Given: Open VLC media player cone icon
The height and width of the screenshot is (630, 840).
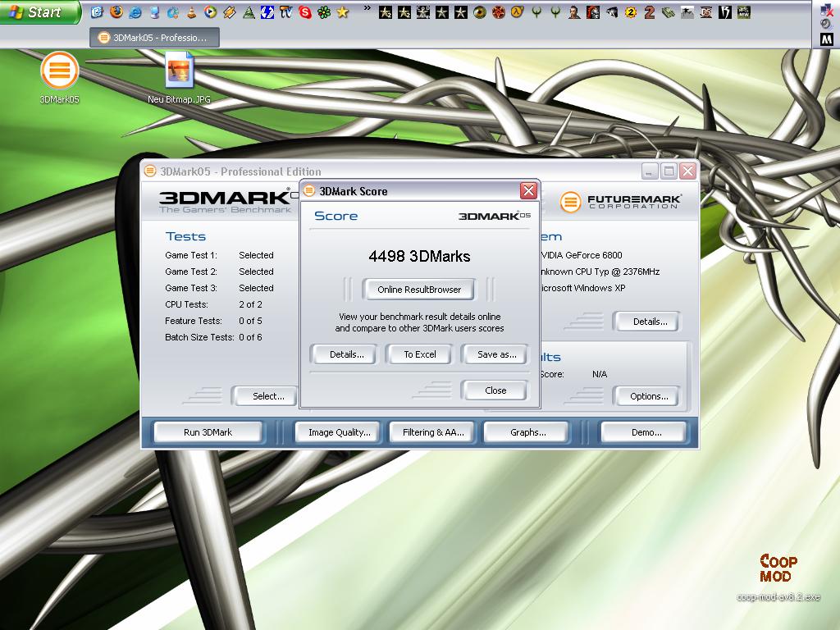Looking at the screenshot, I should 191,11.
